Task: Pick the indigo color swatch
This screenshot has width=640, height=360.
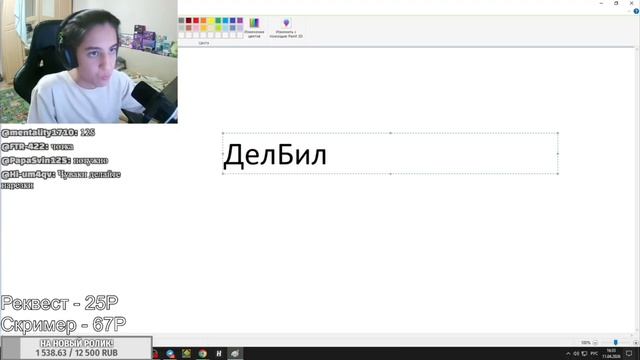Action: click(233, 20)
